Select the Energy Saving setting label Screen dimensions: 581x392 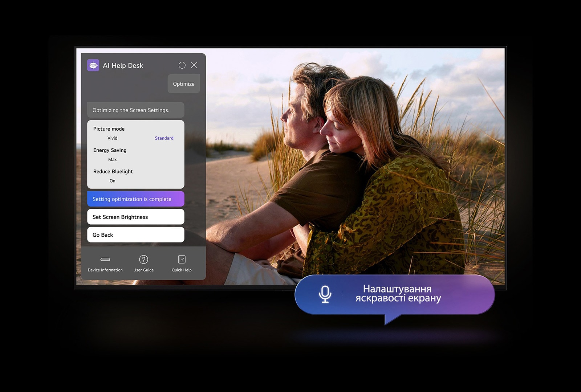(x=110, y=150)
